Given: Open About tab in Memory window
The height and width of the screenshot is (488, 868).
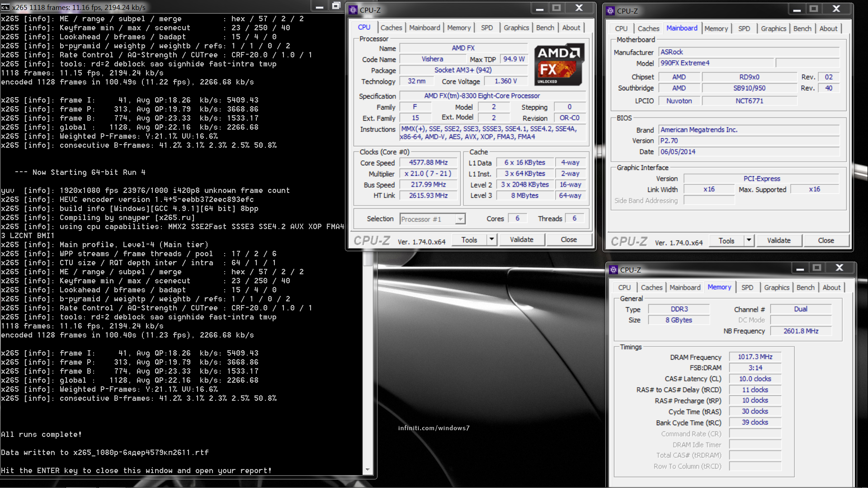Looking at the screenshot, I should [x=831, y=287].
